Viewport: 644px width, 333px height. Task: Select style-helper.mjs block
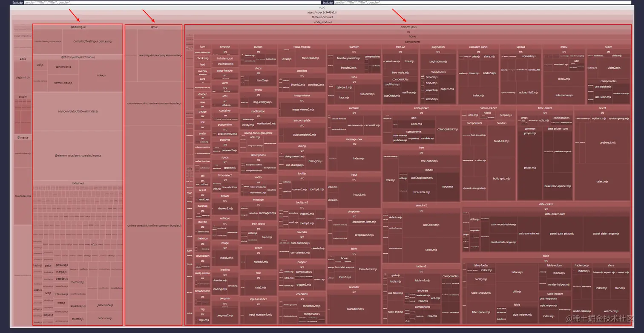tap(522, 315)
